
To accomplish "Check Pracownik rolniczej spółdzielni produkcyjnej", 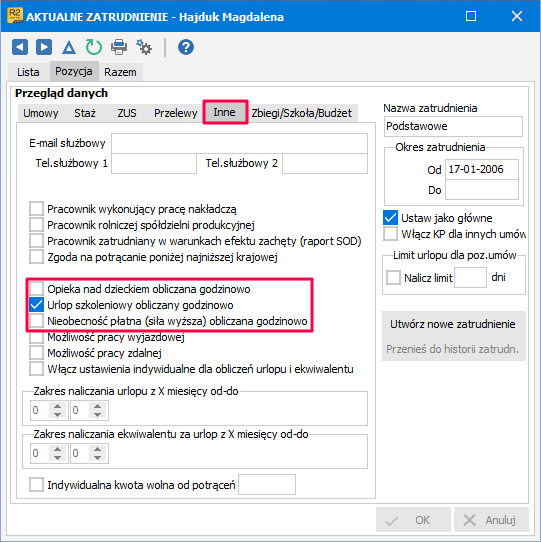I will [x=37, y=225].
